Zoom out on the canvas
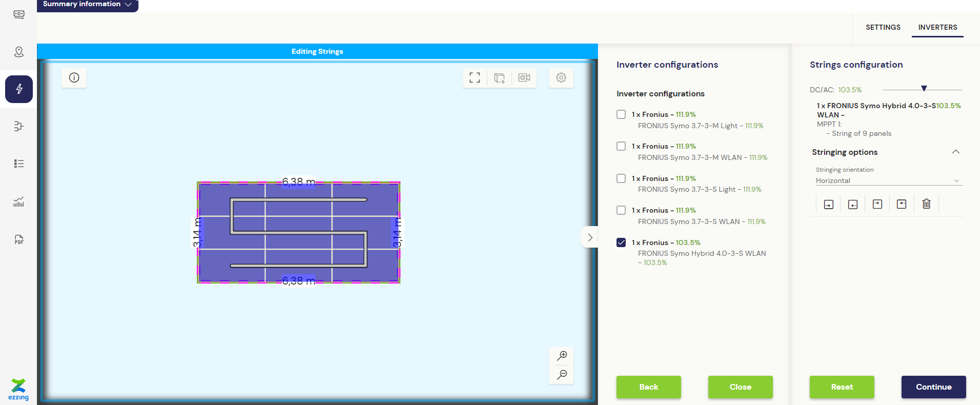Image resolution: width=980 pixels, height=405 pixels. tap(562, 374)
